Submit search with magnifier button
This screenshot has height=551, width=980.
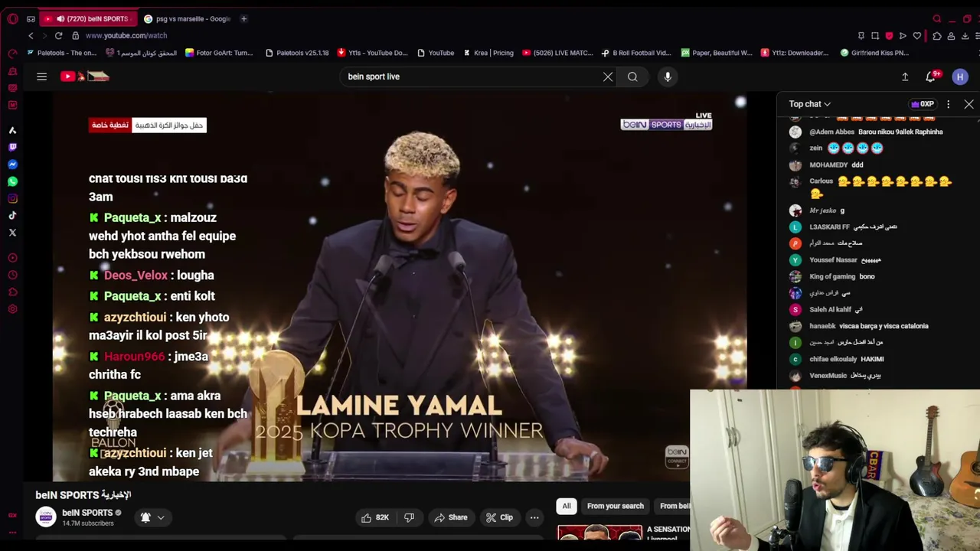632,77
